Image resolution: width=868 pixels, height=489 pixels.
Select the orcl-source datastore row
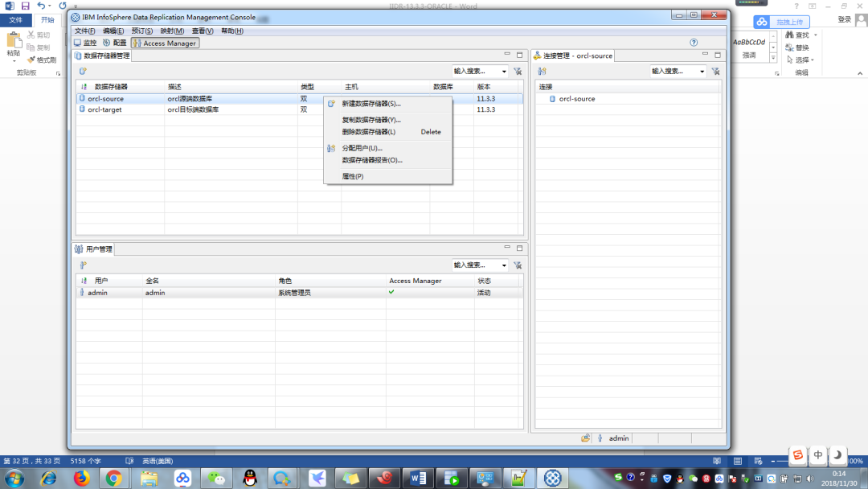[x=300, y=99]
